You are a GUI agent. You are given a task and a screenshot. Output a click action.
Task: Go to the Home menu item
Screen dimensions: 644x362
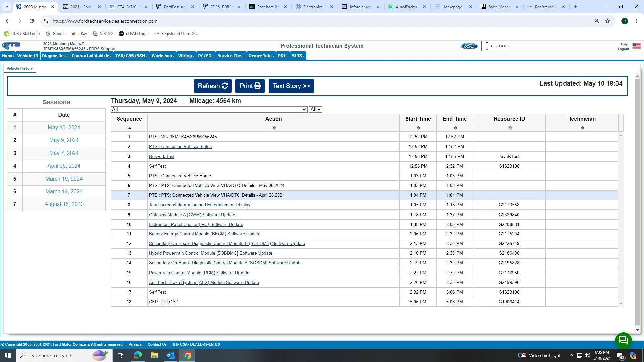pyautogui.click(x=8, y=56)
